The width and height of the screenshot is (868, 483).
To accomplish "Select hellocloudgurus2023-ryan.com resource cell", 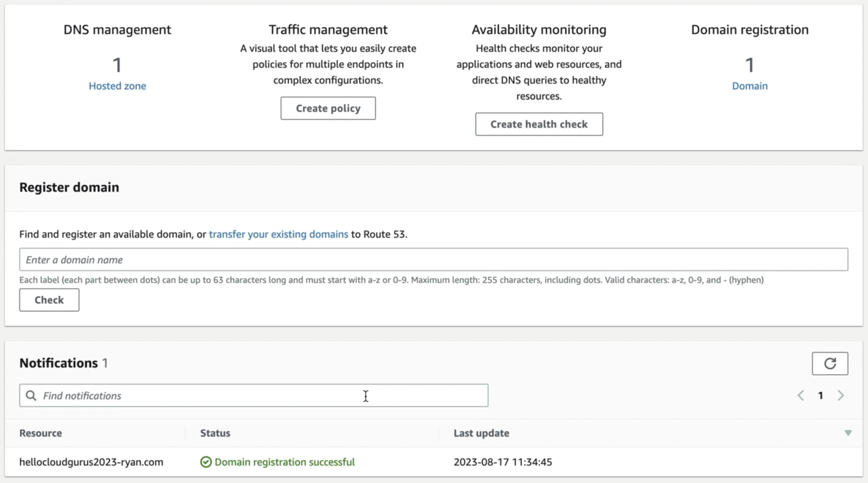I will tap(91, 462).
